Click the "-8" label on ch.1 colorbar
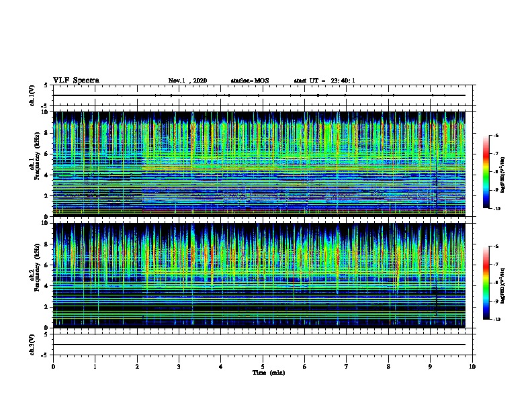This screenshot has width=532, height=411. click(496, 172)
